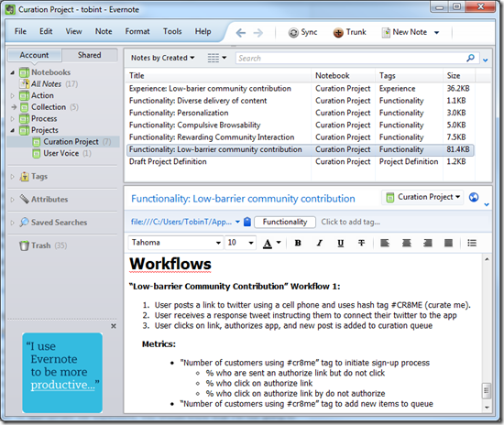Collapse the Projects notebook stack

[12, 130]
